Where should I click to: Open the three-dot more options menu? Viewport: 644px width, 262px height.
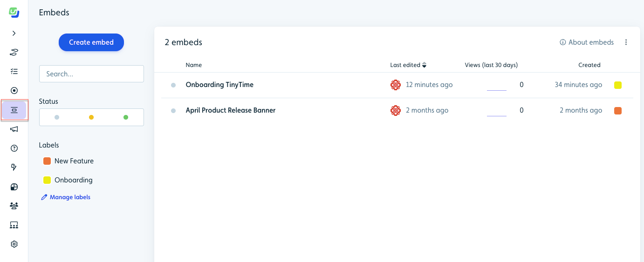tap(626, 42)
